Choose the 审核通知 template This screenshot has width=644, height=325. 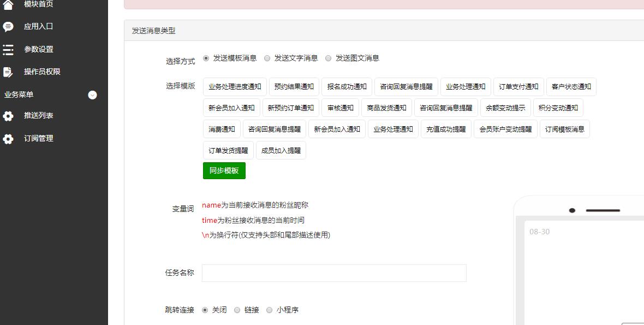tap(341, 108)
